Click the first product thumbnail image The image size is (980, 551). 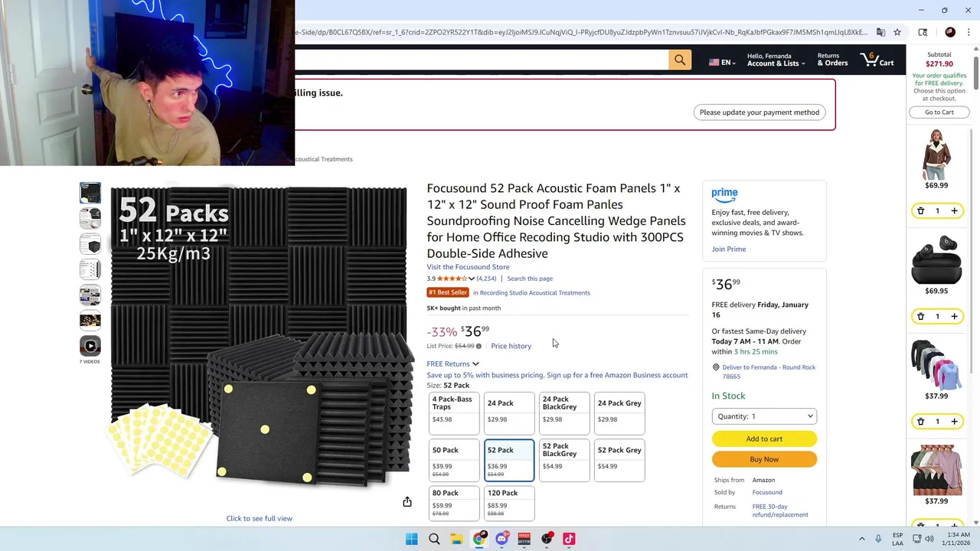pos(90,193)
